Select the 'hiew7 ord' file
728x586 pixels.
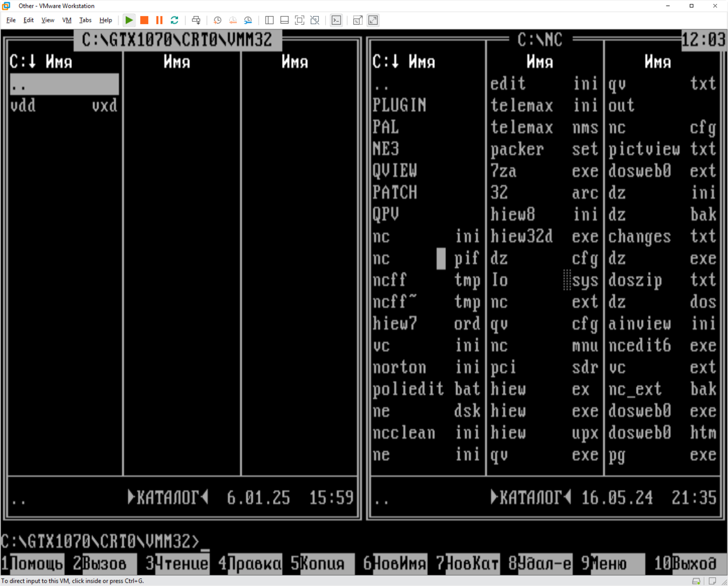pos(426,324)
